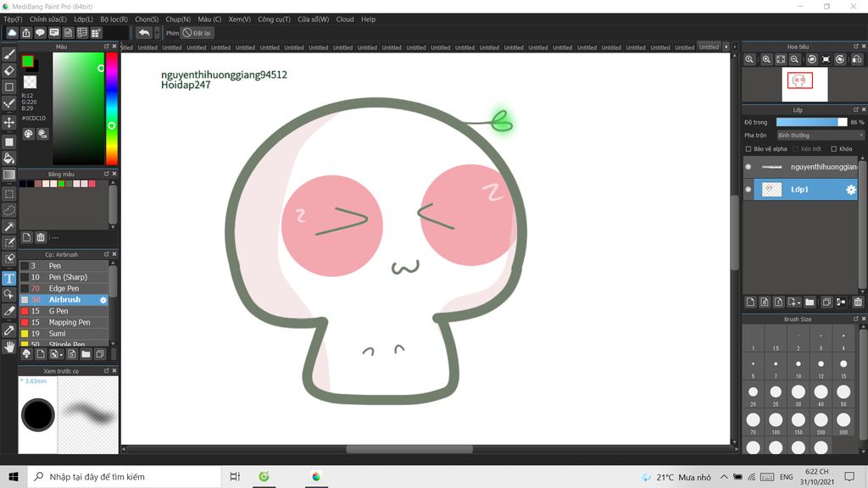
Task: Hide the Lớp1 layer
Action: click(748, 189)
